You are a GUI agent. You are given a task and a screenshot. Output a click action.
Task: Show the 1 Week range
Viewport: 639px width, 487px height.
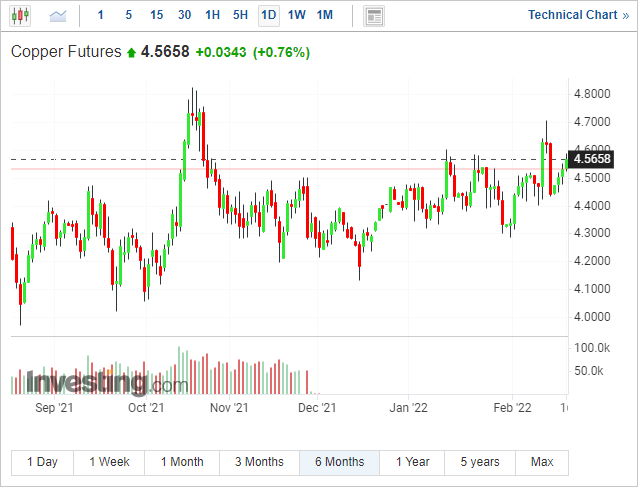(109, 462)
